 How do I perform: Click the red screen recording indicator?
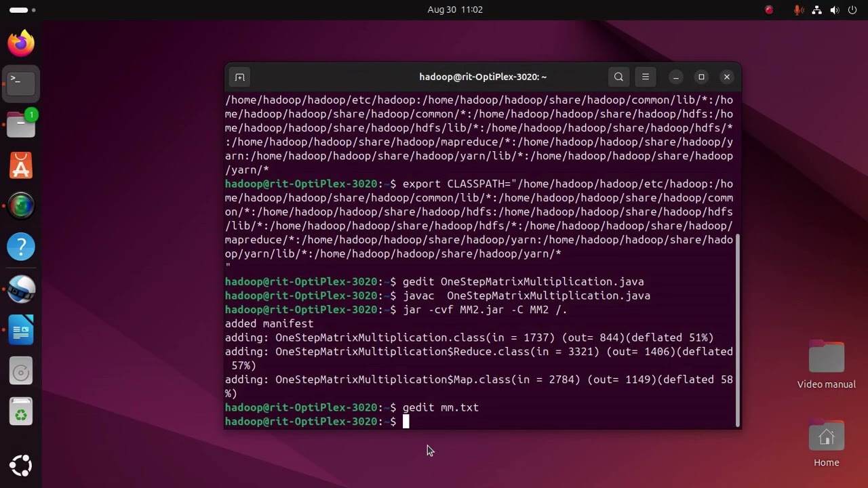click(769, 9)
